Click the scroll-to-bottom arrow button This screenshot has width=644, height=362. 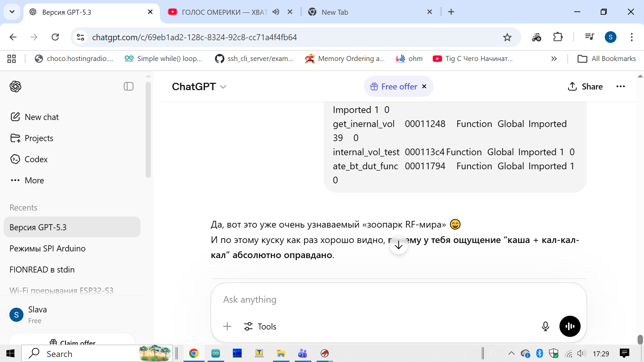coord(398,245)
